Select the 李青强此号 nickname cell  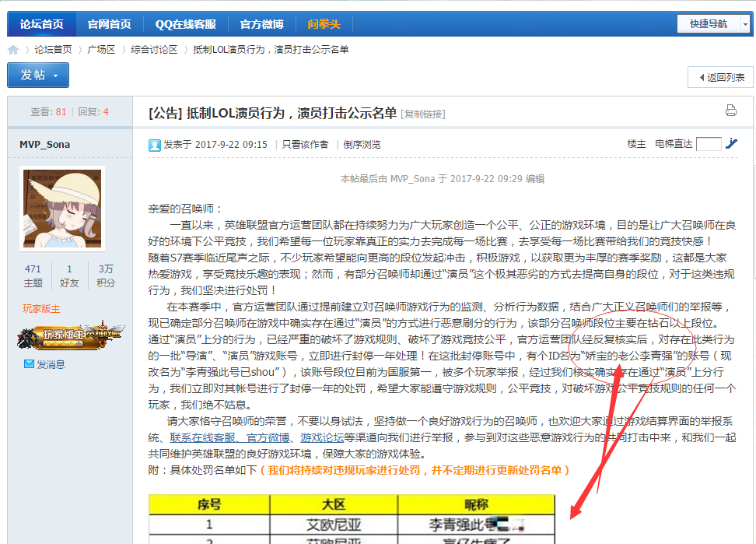[x=476, y=525]
